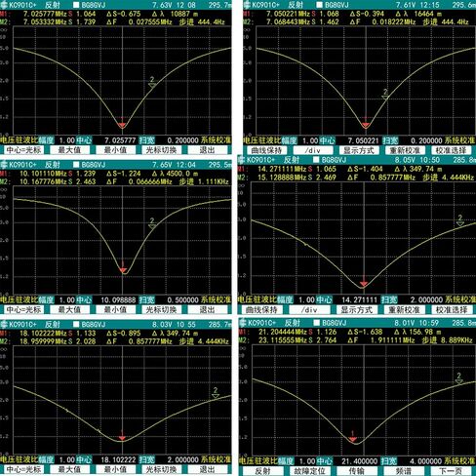The image size is (476, 476).
Task: Click 退出 under the 7.025777 center plot
Action: 208,150
